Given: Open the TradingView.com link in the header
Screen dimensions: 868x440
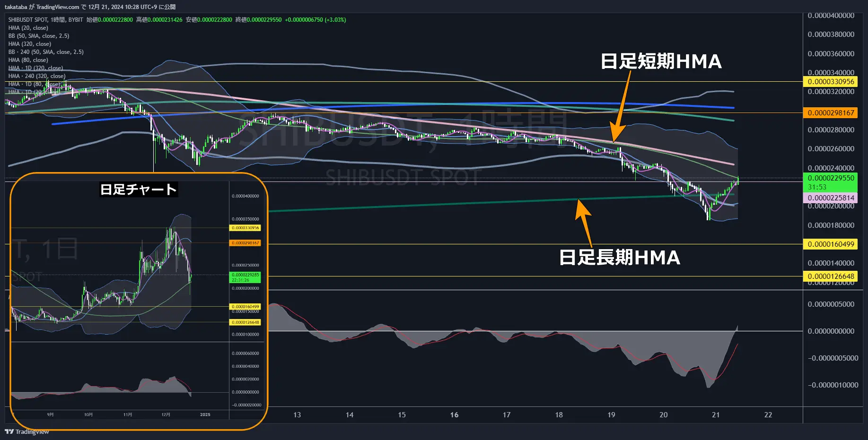Looking at the screenshot, I should coord(58,7).
